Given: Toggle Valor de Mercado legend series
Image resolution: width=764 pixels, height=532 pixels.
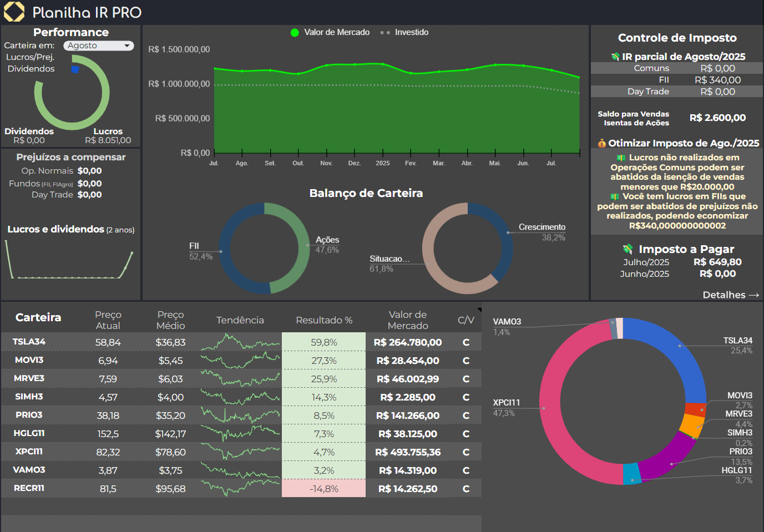Looking at the screenshot, I should pos(330,32).
